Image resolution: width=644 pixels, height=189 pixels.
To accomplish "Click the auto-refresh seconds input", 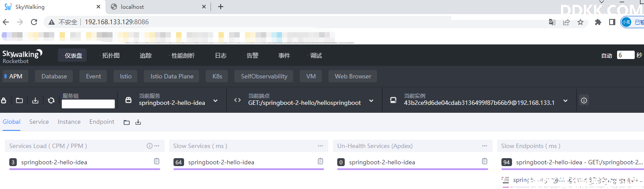I will tap(626, 55).
